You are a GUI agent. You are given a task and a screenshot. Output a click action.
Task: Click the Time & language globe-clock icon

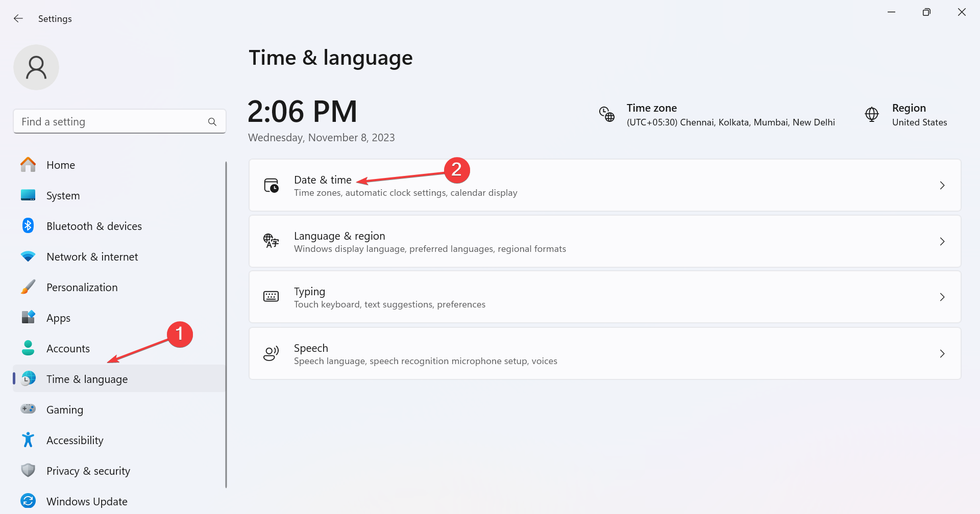28,378
